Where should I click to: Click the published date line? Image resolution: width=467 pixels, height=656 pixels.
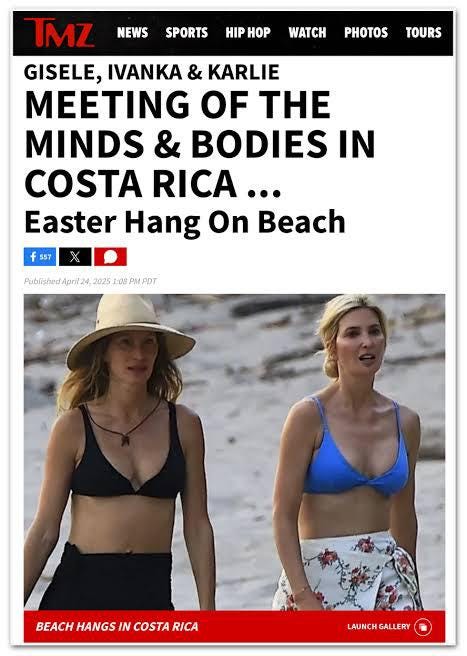[90, 281]
